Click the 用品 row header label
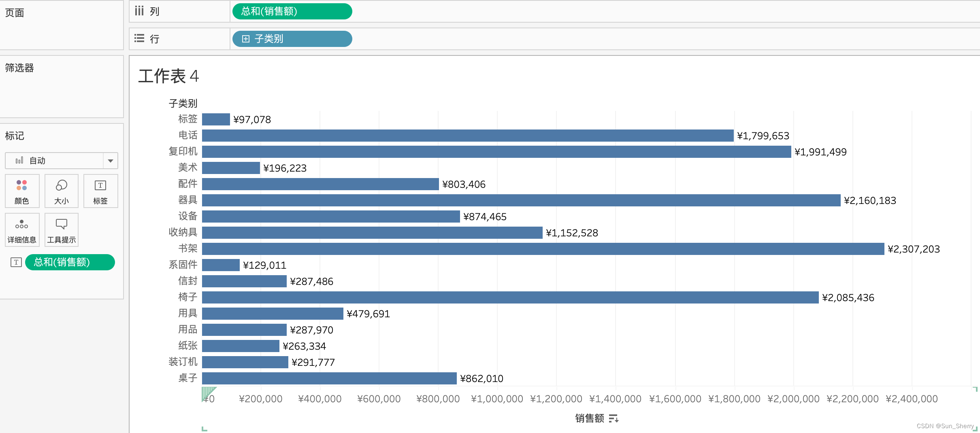This screenshot has width=980, height=433. pyautogui.click(x=188, y=329)
